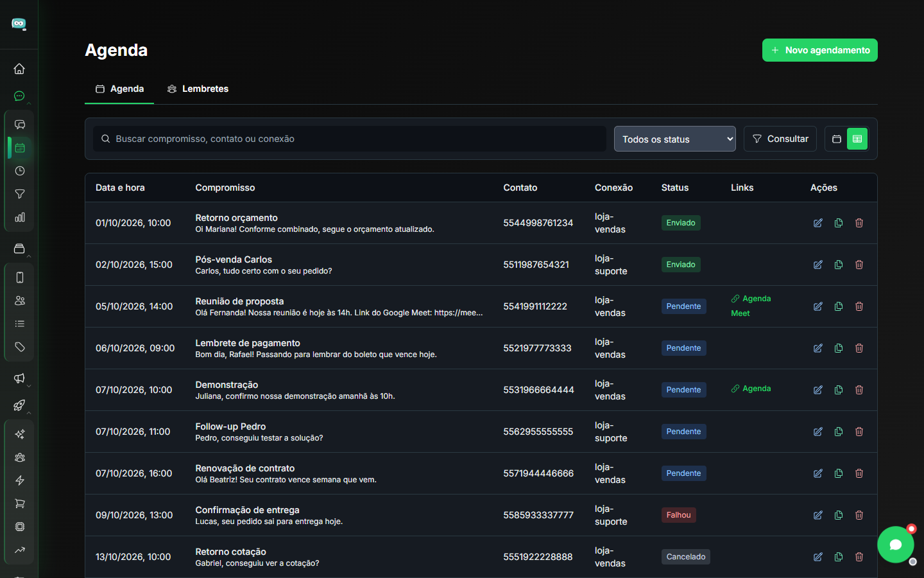Open the megaphone campaigns icon in the sidebar
Screen dimensions: 924x578
pyautogui.click(x=19, y=378)
